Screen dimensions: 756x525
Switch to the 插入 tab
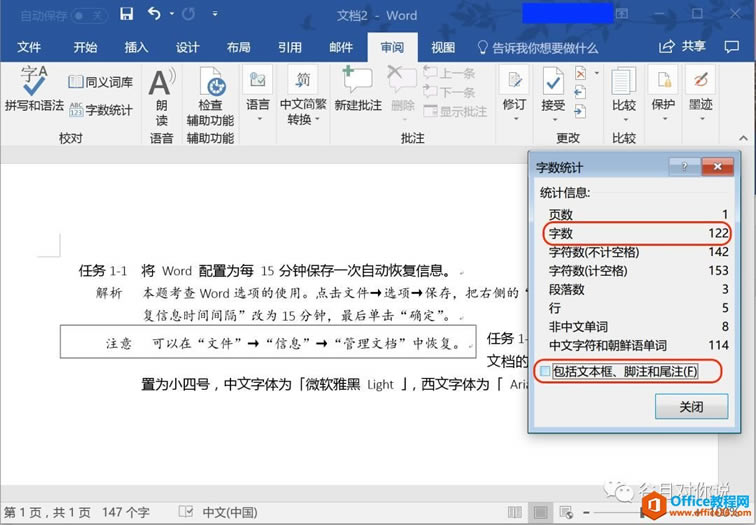tap(136, 47)
